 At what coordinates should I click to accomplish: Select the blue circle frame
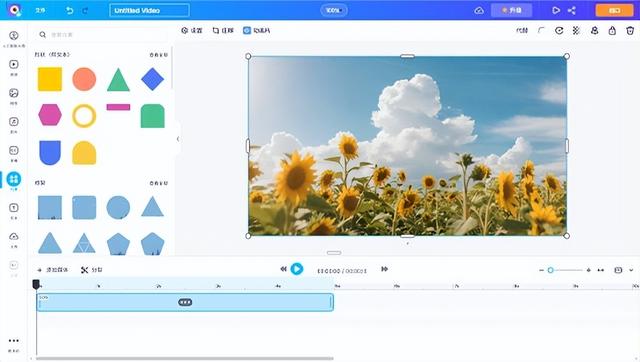(118, 207)
